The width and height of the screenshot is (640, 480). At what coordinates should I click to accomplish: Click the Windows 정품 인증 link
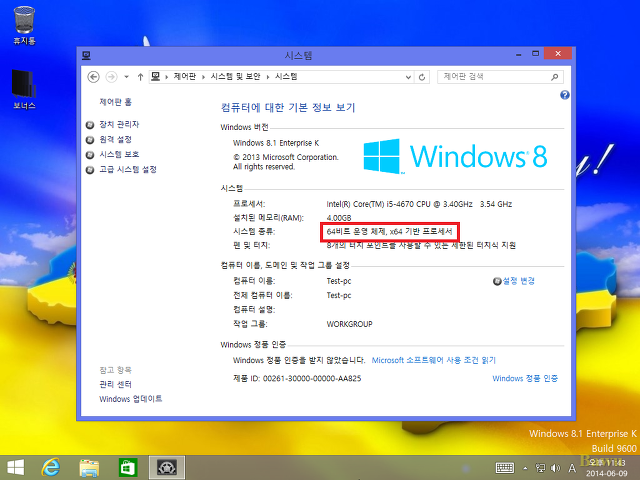tap(525, 378)
